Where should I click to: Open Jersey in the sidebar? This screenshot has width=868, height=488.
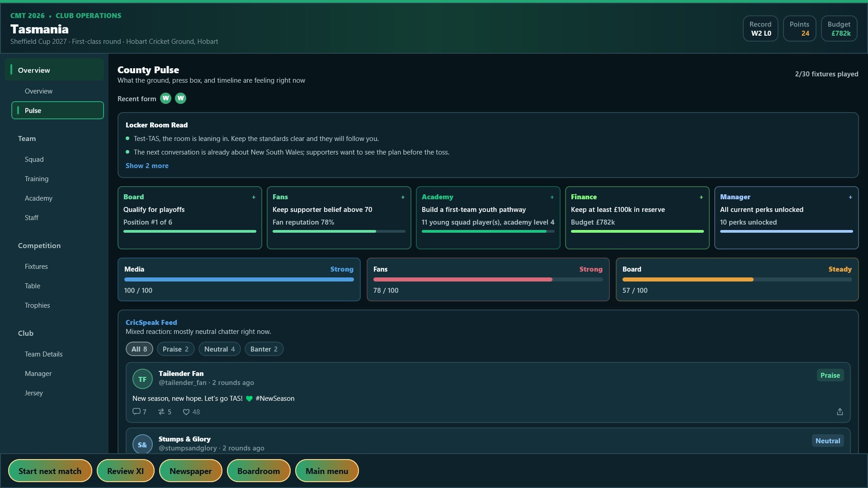[x=57, y=393]
